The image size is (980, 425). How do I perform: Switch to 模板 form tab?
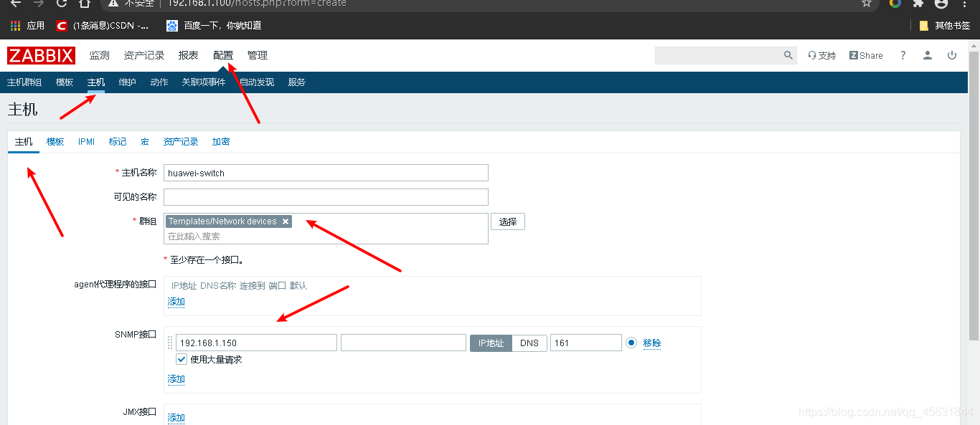click(x=55, y=142)
